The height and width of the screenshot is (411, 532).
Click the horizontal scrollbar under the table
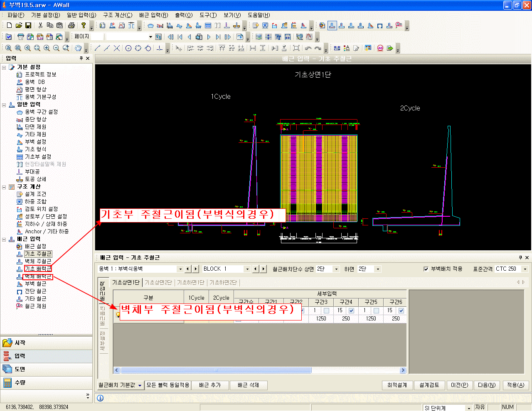[260, 370]
